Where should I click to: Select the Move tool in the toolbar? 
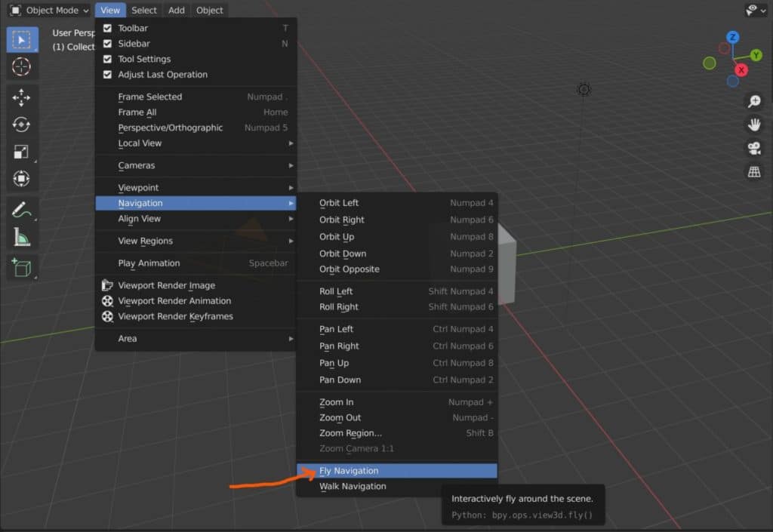pos(21,97)
